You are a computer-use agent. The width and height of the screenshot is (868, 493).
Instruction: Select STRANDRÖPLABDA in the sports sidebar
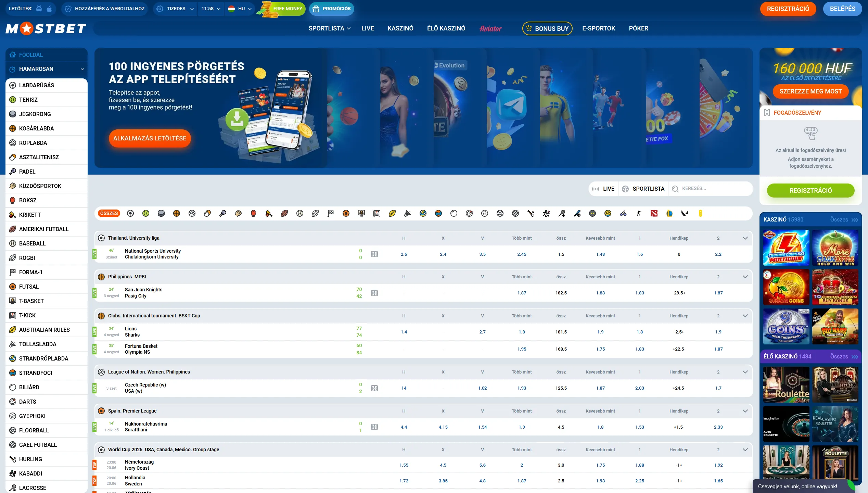pos(47,358)
